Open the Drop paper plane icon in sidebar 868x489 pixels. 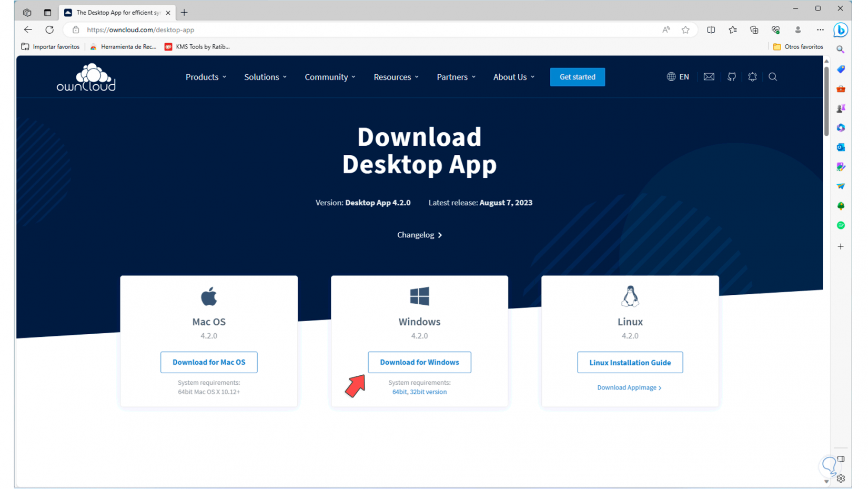(841, 186)
